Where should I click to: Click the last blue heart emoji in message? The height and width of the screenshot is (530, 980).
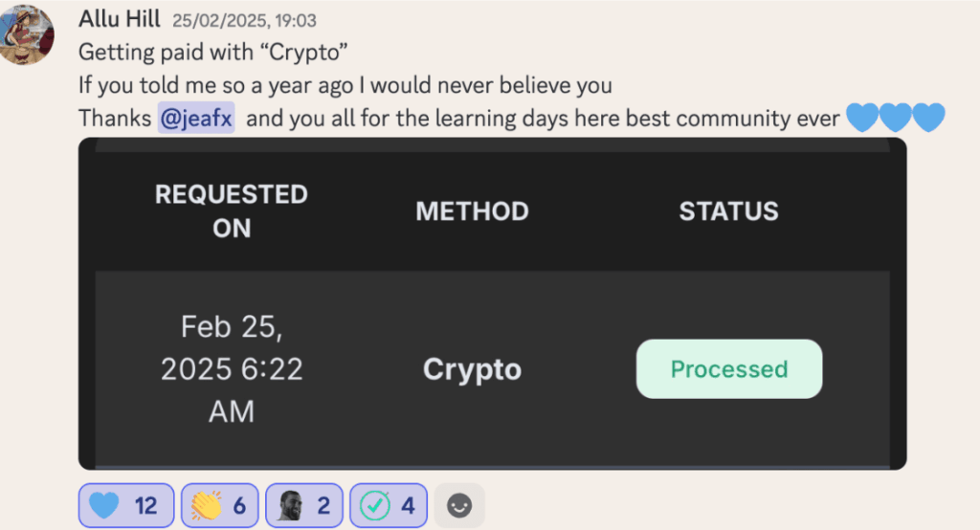point(928,118)
